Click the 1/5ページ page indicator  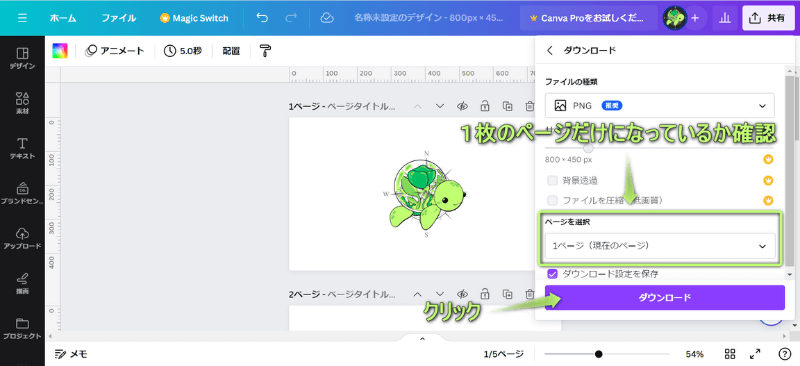[504, 354]
